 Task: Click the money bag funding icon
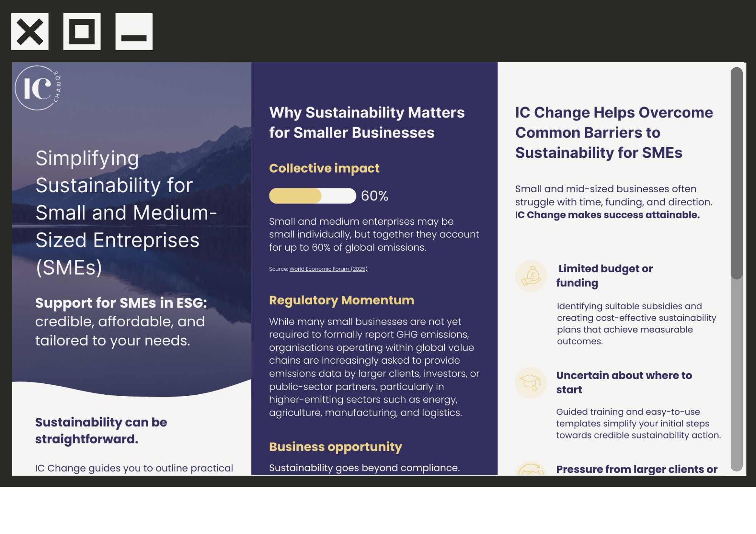click(531, 276)
